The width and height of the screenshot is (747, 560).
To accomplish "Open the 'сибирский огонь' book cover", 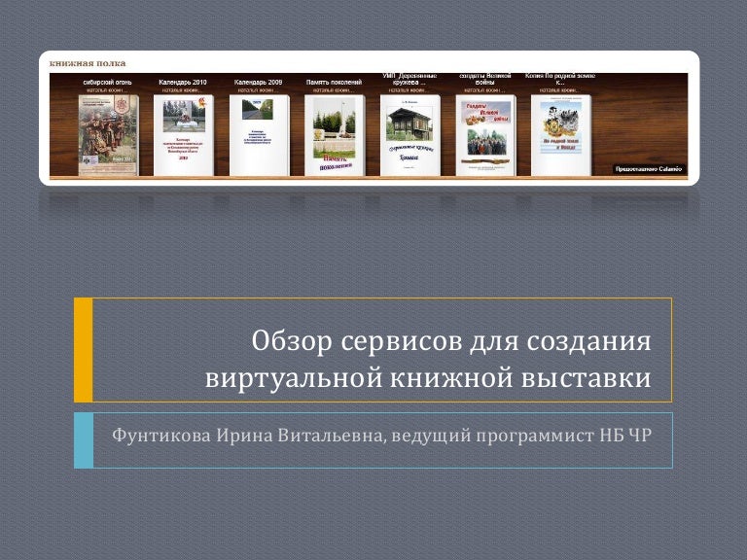I will pos(108,135).
